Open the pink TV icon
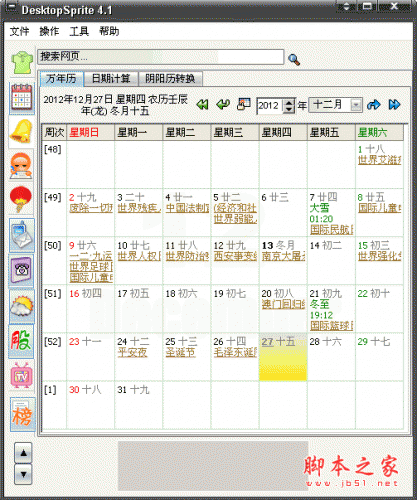The height and width of the screenshot is (500, 417). pos(22,376)
